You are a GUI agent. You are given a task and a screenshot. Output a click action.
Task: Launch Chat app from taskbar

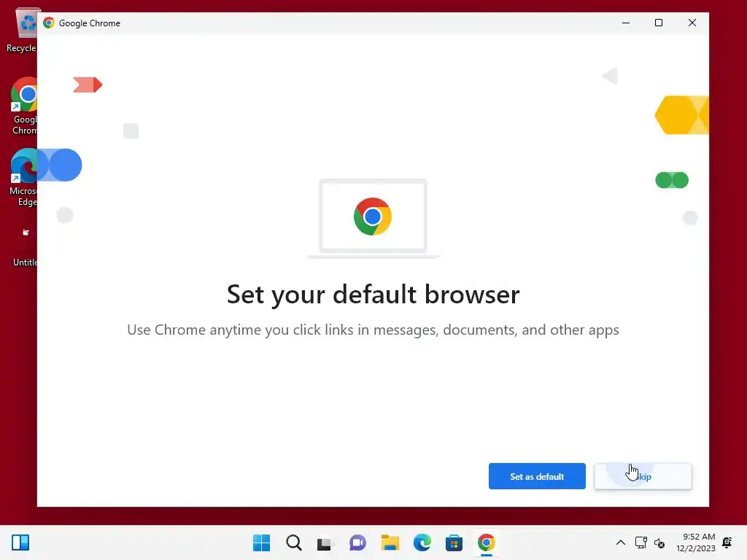[357, 542]
